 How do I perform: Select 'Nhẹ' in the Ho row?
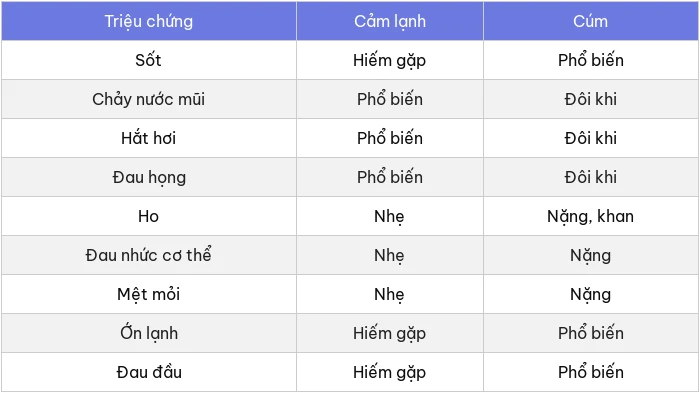click(x=389, y=217)
